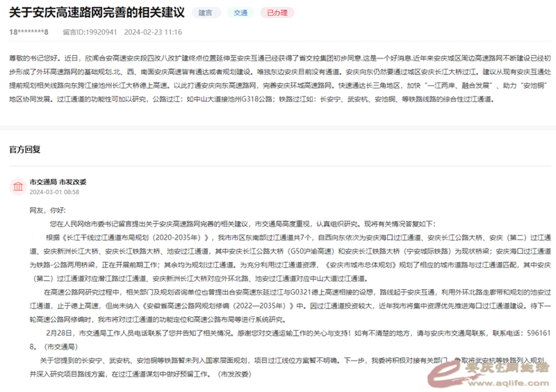Screen dimensions: 556x392
Task: Click the 网友，你好 greeting line
Action: tap(47, 209)
